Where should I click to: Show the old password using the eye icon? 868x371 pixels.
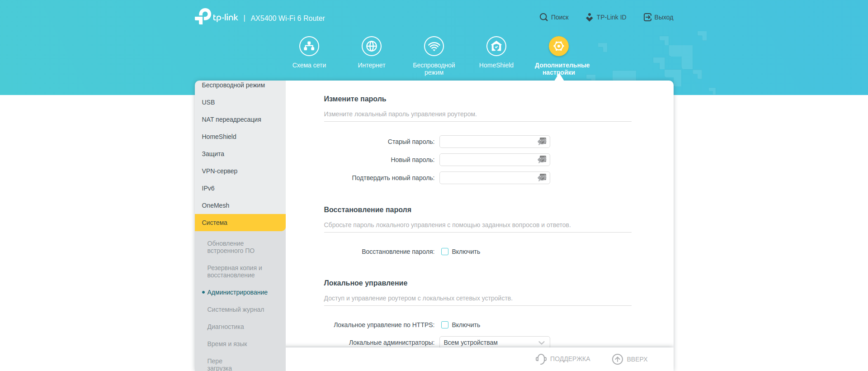542,142
